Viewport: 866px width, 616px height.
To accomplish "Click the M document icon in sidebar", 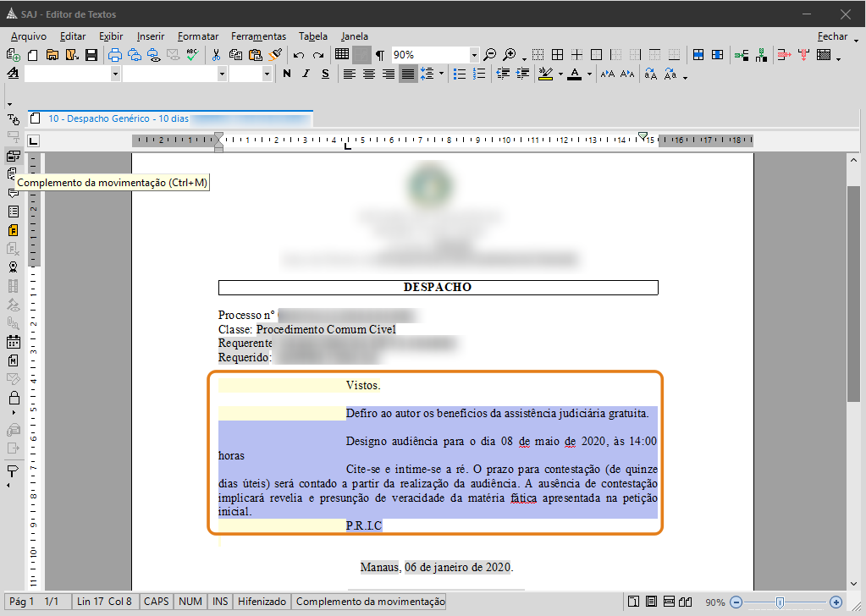I will [14, 360].
